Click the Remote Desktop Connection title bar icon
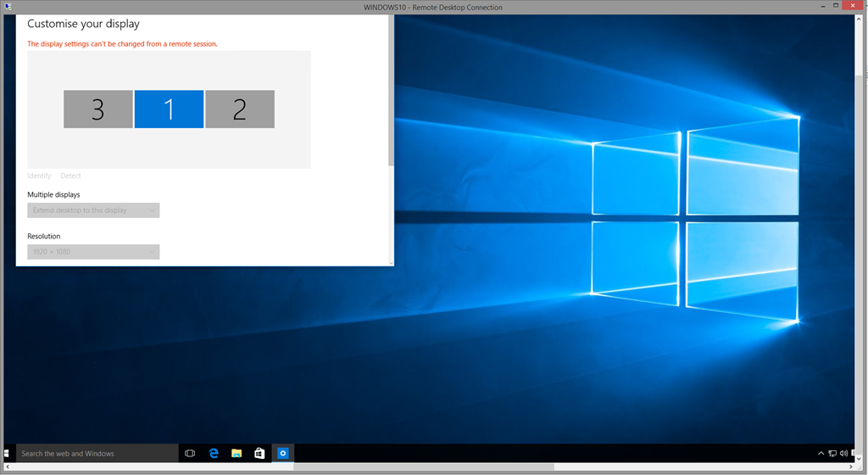This screenshot has height=475, width=868. (x=8, y=7)
